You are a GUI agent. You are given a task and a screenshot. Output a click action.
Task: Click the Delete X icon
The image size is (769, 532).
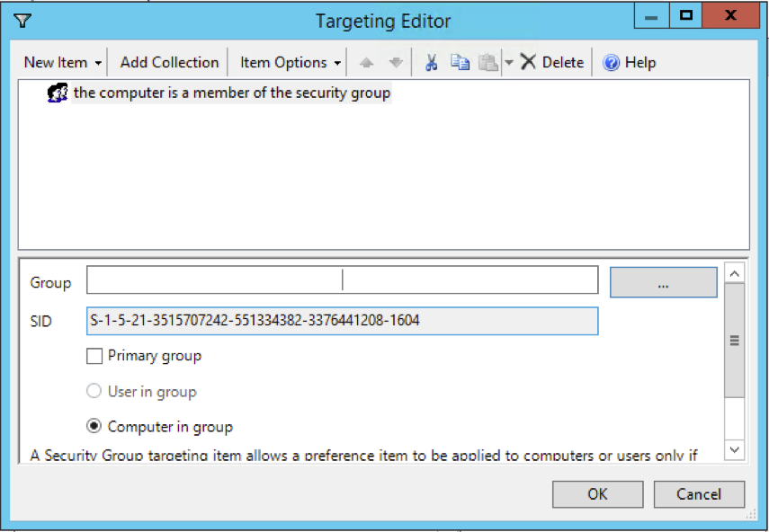[528, 62]
